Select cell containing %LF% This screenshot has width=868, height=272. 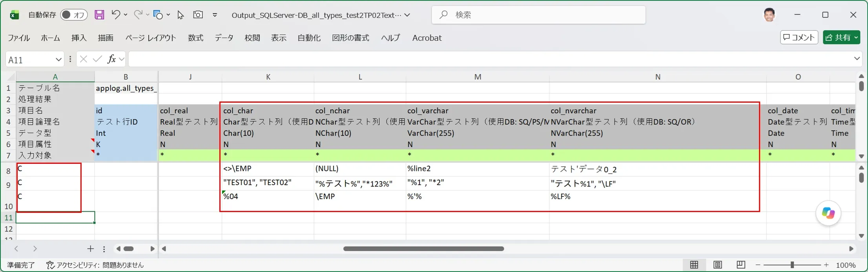[x=658, y=200]
